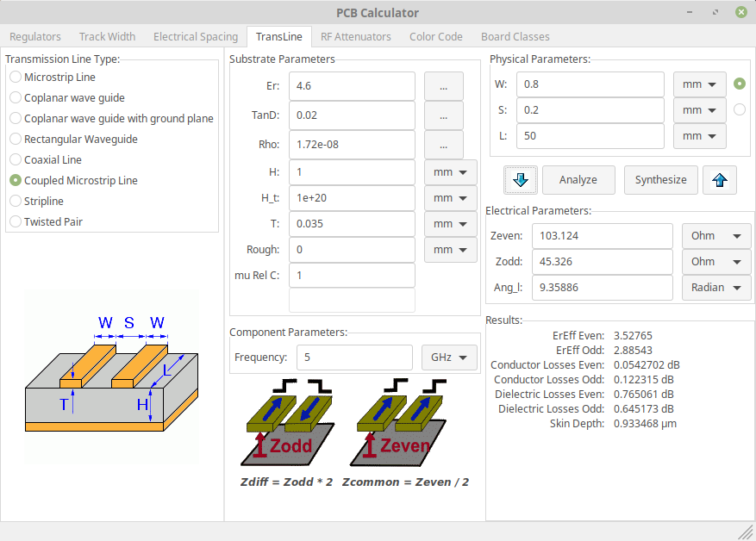
Task: Open the Er substrate material picker
Action: 443,86
